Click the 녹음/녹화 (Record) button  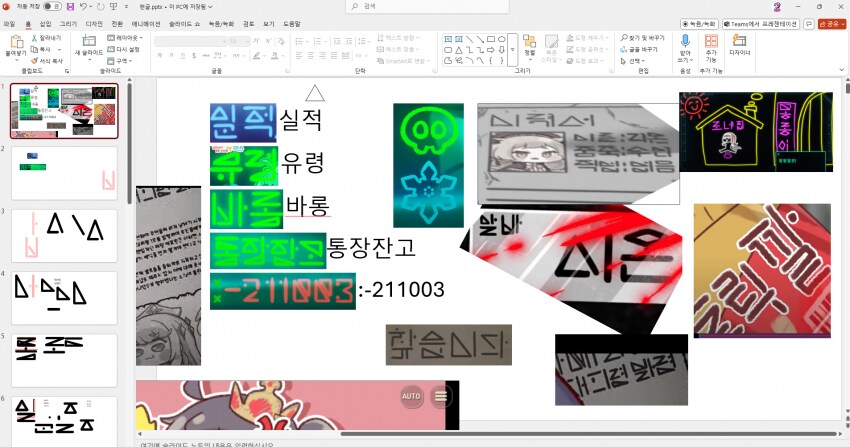point(699,24)
